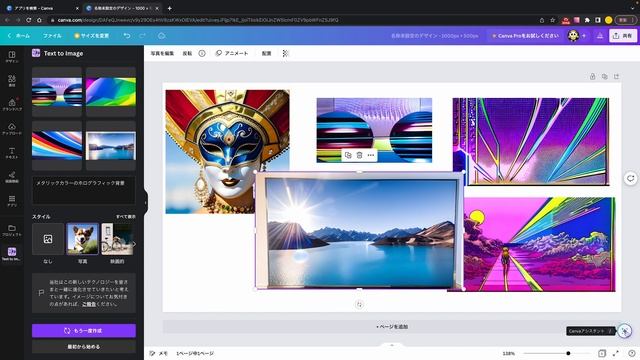Select generated rainbow geometric thumbnail
The height and width of the screenshot is (360, 640).
pos(111,92)
